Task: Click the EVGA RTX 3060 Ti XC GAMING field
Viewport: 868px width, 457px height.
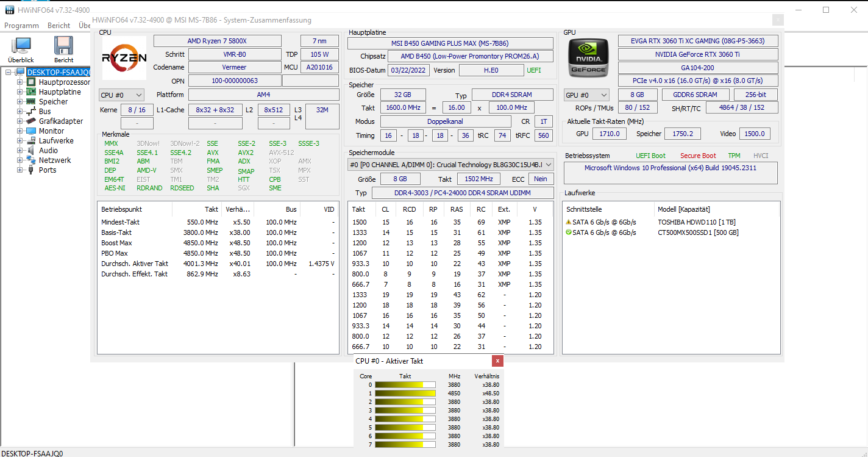Action: click(698, 41)
